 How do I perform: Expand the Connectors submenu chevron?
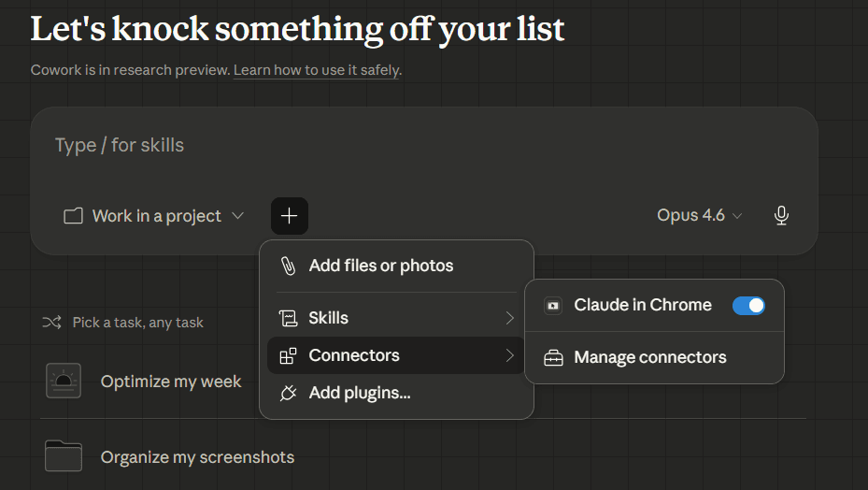tap(509, 355)
